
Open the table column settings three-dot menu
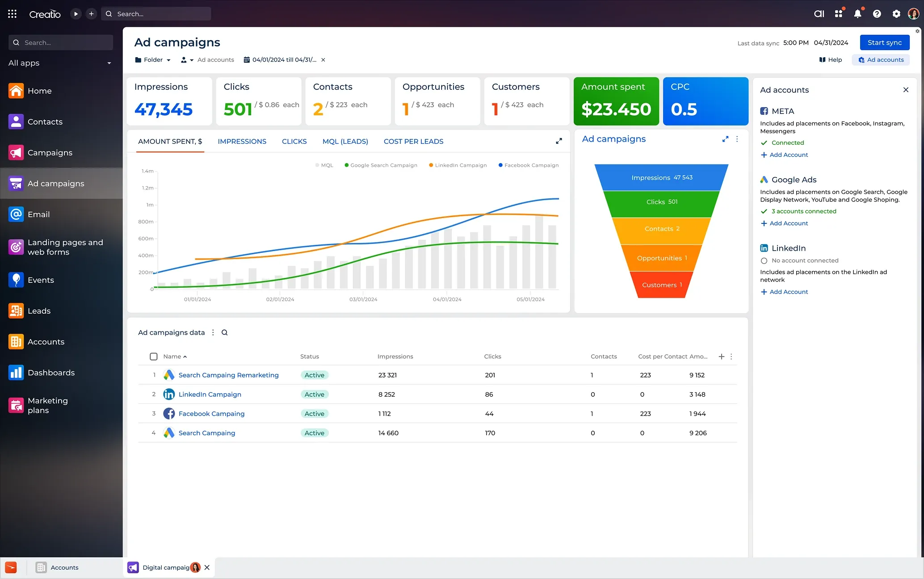click(731, 357)
